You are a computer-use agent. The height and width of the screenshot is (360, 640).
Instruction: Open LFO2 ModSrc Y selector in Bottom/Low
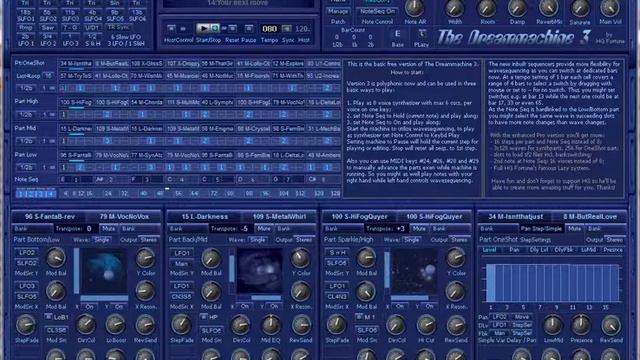point(27,253)
